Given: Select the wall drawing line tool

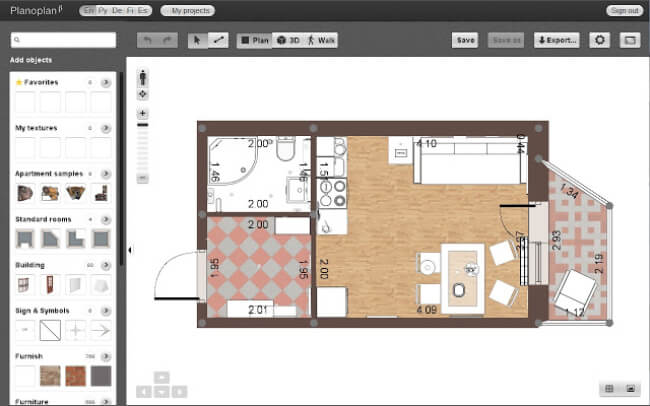Looking at the screenshot, I should [218, 40].
